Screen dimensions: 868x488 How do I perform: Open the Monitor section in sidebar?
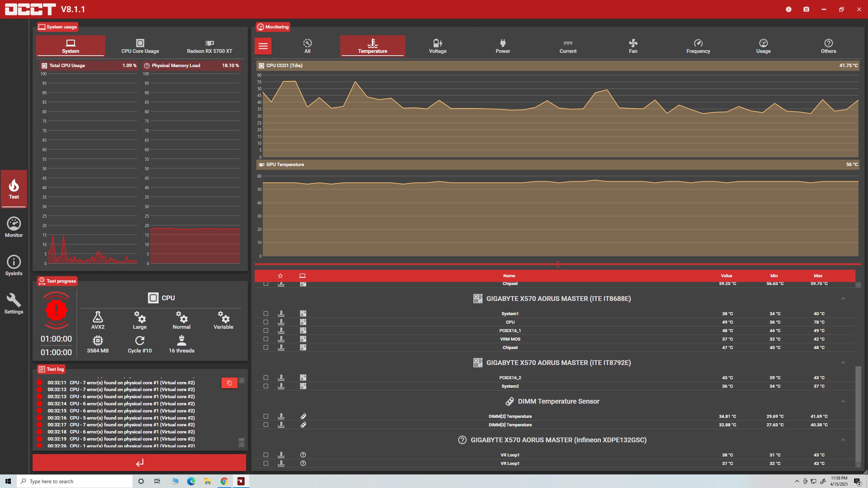click(x=14, y=227)
